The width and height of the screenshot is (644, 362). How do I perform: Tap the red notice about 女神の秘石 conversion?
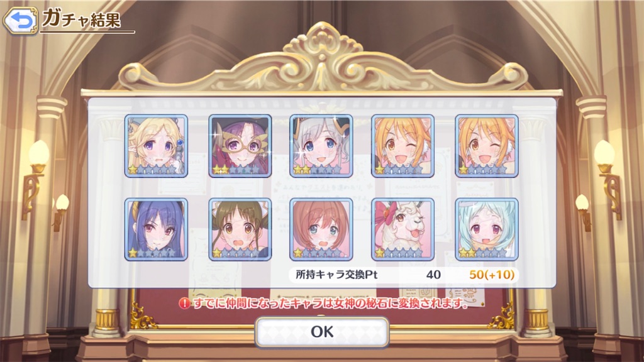331,304
